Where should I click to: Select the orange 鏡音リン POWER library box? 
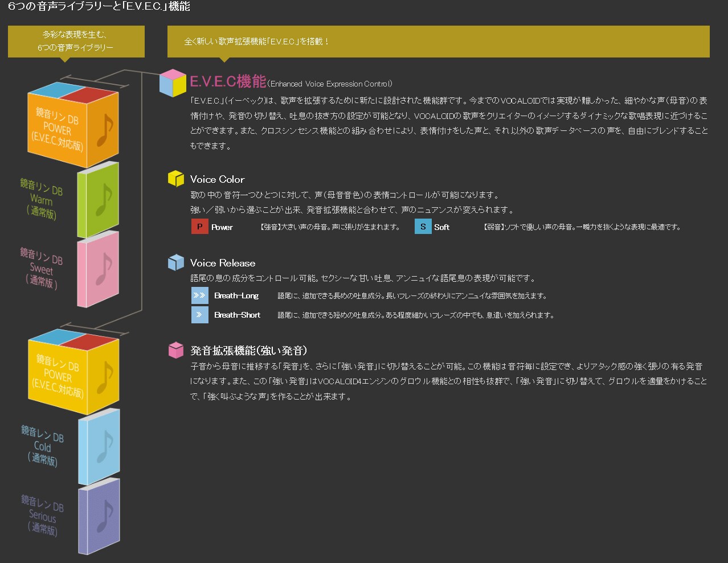pos(73,125)
